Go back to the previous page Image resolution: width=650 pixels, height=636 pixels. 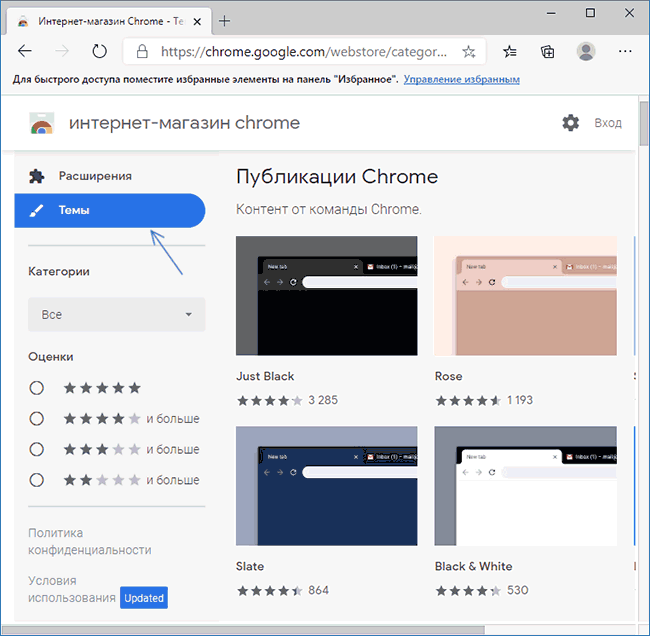click(25, 51)
